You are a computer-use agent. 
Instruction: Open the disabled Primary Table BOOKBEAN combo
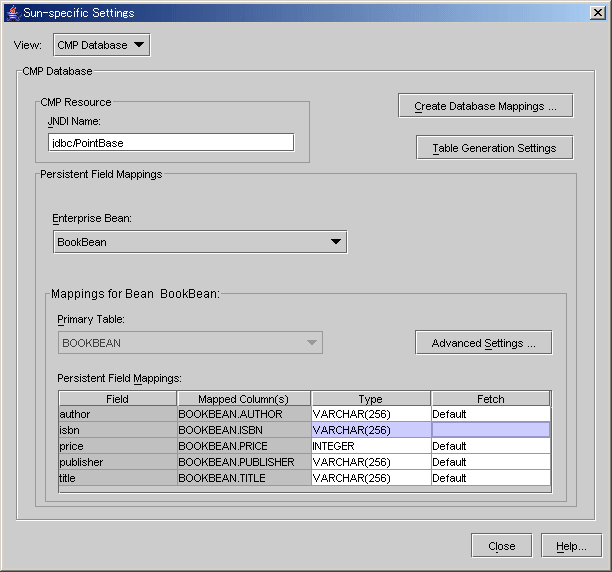pyautogui.click(x=190, y=343)
